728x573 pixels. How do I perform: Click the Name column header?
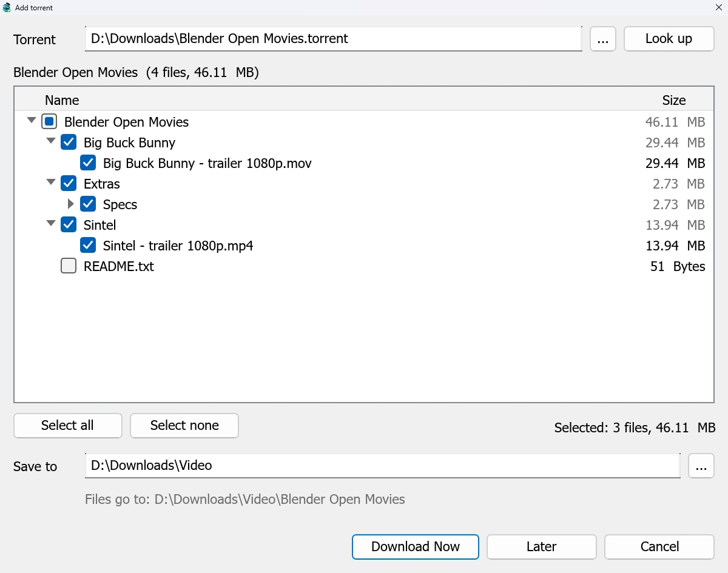pyautogui.click(x=62, y=100)
